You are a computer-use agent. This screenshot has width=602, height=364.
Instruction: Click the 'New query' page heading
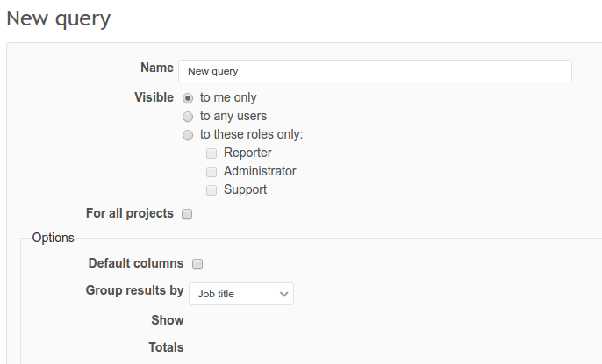tap(58, 18)
